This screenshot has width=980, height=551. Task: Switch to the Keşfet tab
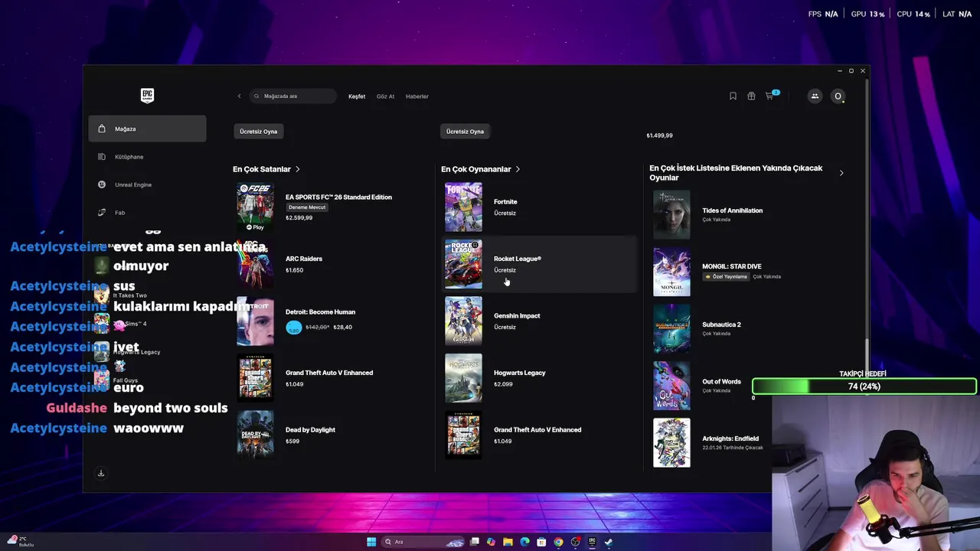coord(357,96)
